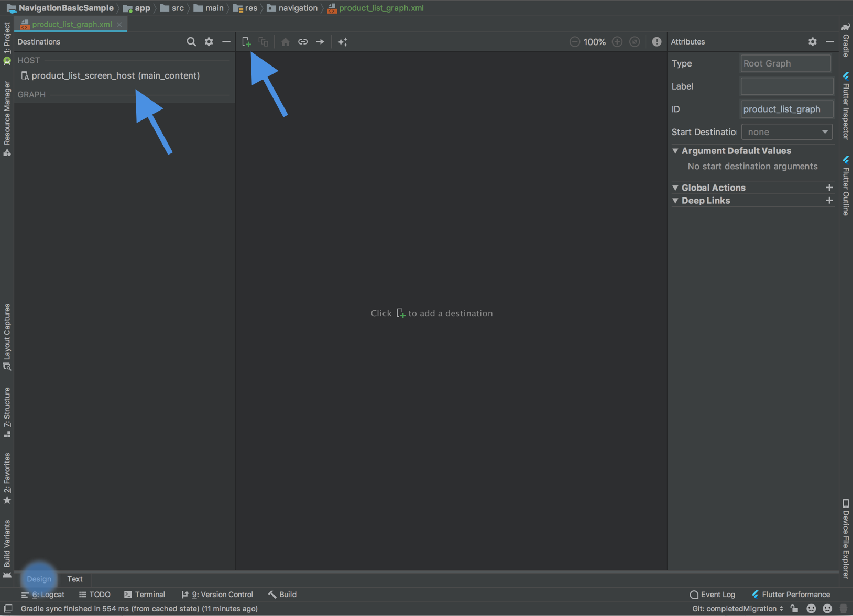Collapse the Global Actions section
Viewport: 853px width, 616px height.
(675, 188)
